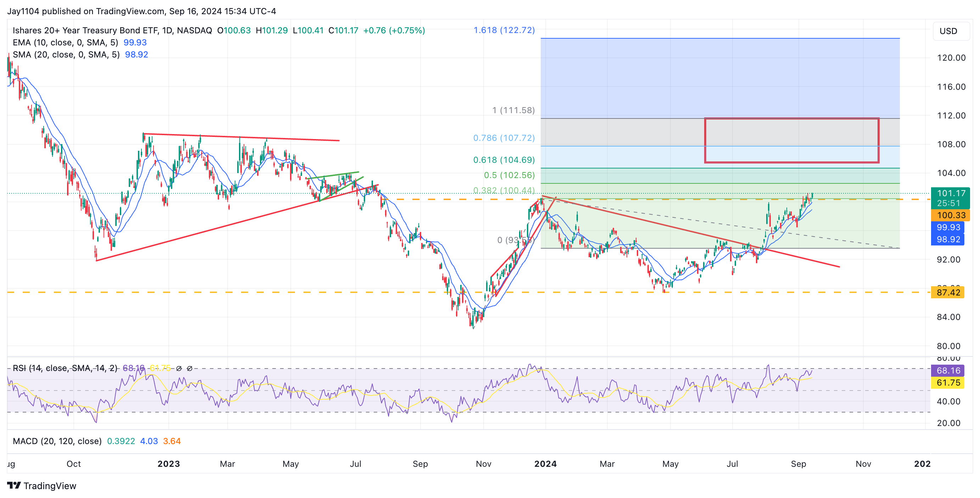The image size is (980, 498).
Task: Click the Oct label on time axis
Action: click(x=74, y=464)
